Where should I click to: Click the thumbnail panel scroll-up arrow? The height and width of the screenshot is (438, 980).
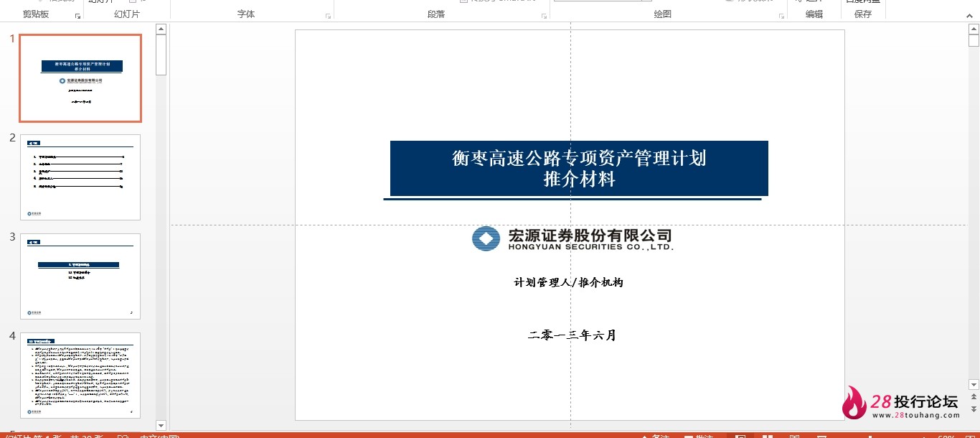161,29
